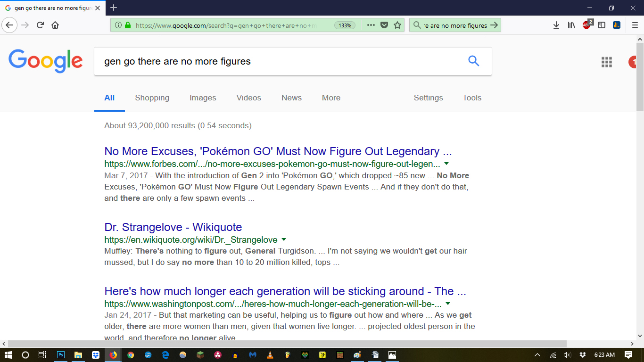The height and width of the screenshot is (362, 644).
Task: Switch to the Videos tab
Action: pos(248,98)
